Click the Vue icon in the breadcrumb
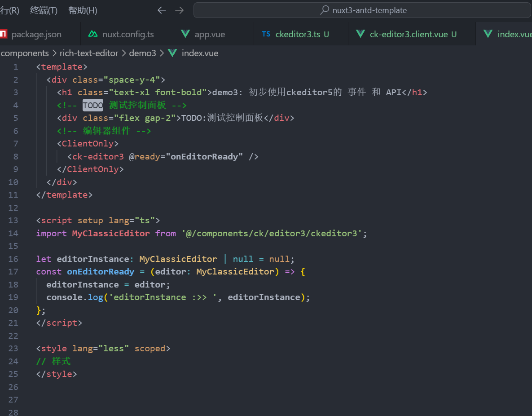Viewport: 532px width, 416px height. 172,53
